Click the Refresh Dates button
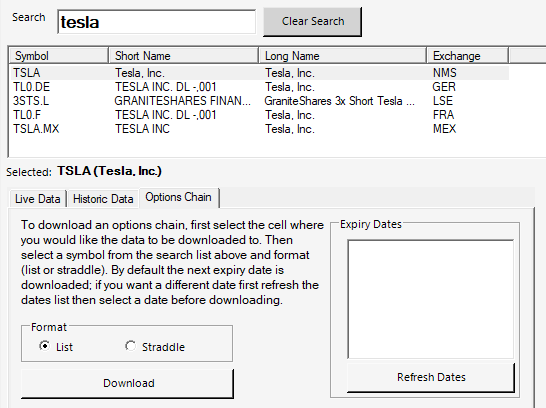This screenshot has height=408, width=546. (x=431, y=377)
